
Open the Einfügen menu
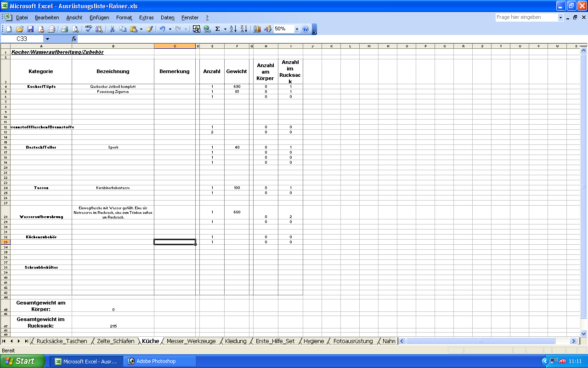(99, 17)
